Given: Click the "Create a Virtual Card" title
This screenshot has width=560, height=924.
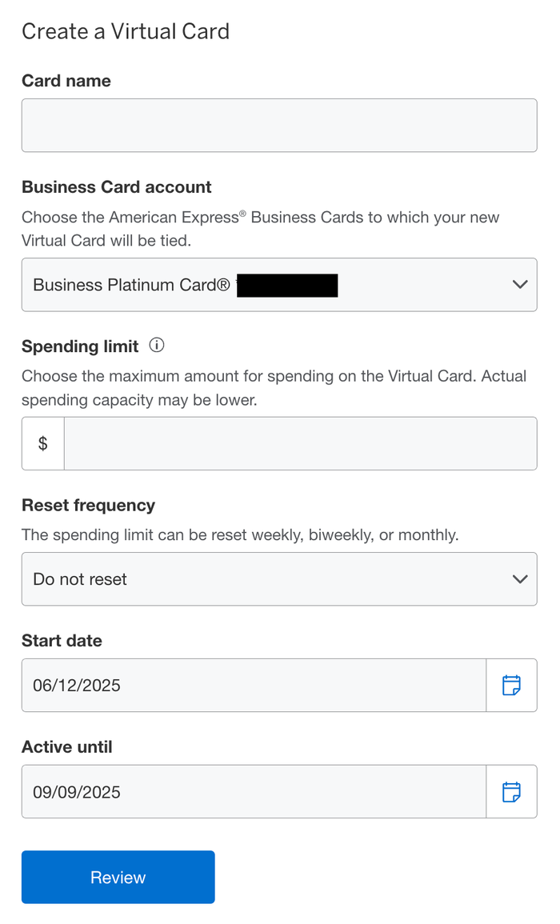Looking at the screenshot, I should click(x=126, y=32).
